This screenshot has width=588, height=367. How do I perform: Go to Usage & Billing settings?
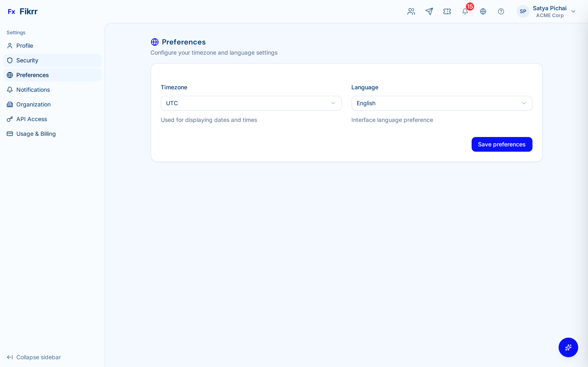[36, 134]
